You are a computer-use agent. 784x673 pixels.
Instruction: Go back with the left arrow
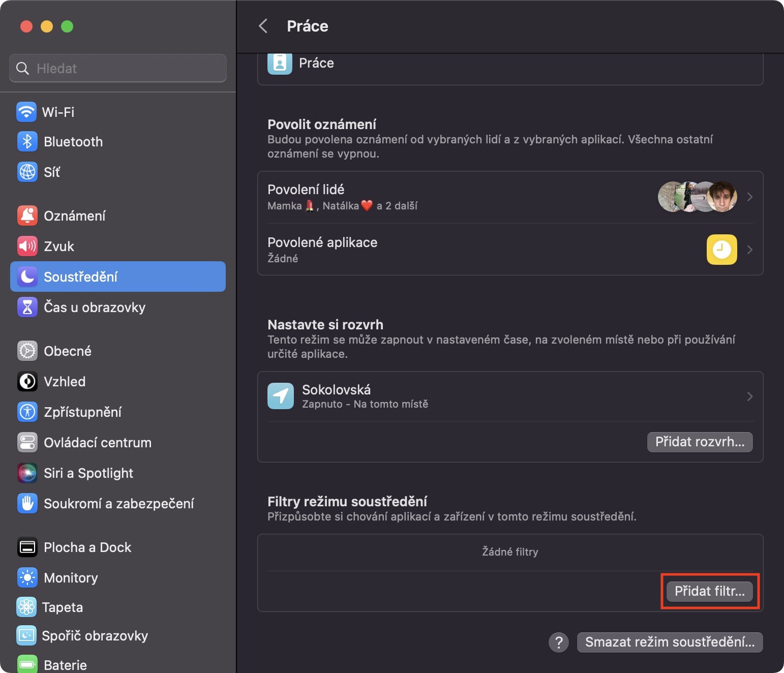263,26
